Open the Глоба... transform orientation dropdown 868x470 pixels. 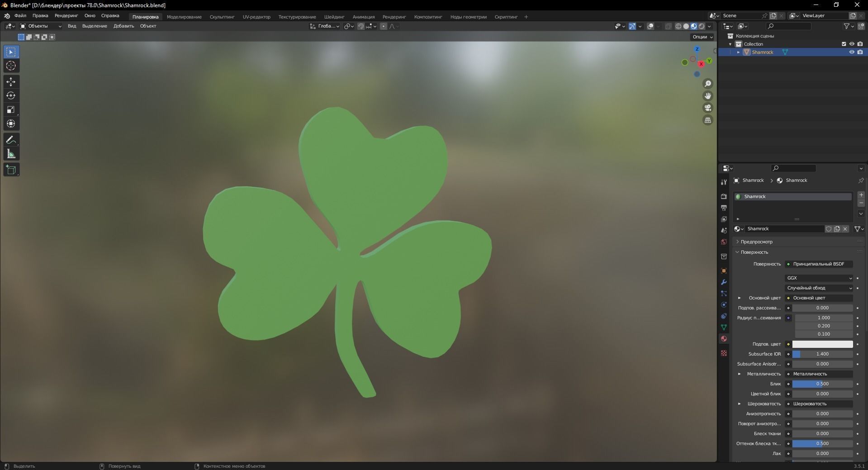click(325, 26)
